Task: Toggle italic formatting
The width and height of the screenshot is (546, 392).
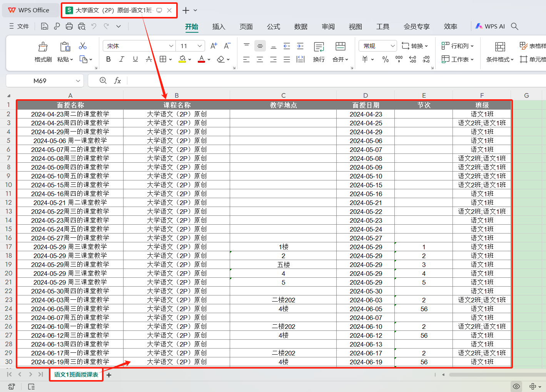Action: [122, 59]
